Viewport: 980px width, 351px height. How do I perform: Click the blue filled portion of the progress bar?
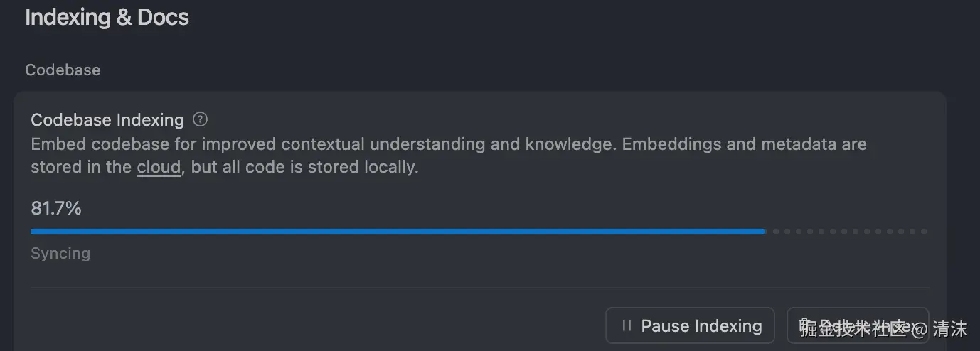(x=398, y=232)
